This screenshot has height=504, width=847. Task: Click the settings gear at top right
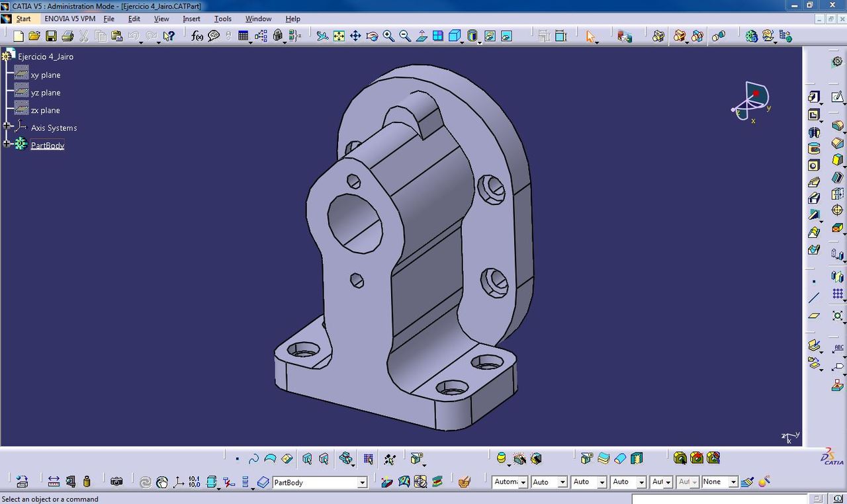(837, 62)
